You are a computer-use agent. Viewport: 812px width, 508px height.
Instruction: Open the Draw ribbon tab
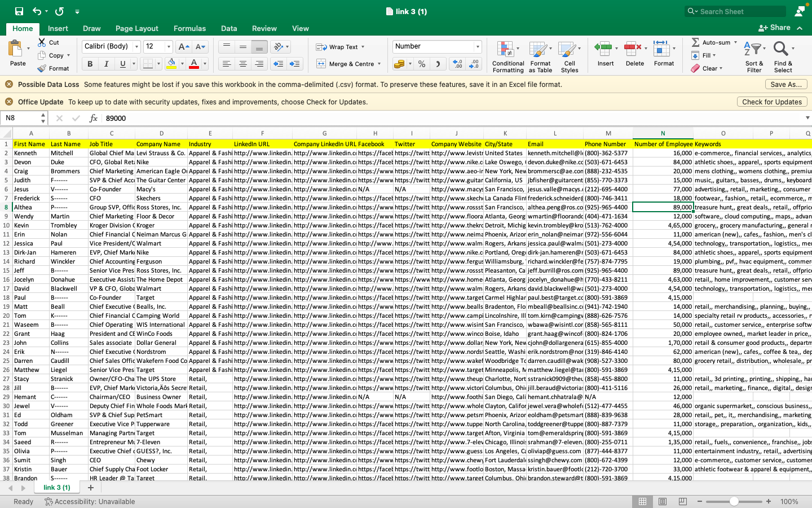tap(92, 28)
